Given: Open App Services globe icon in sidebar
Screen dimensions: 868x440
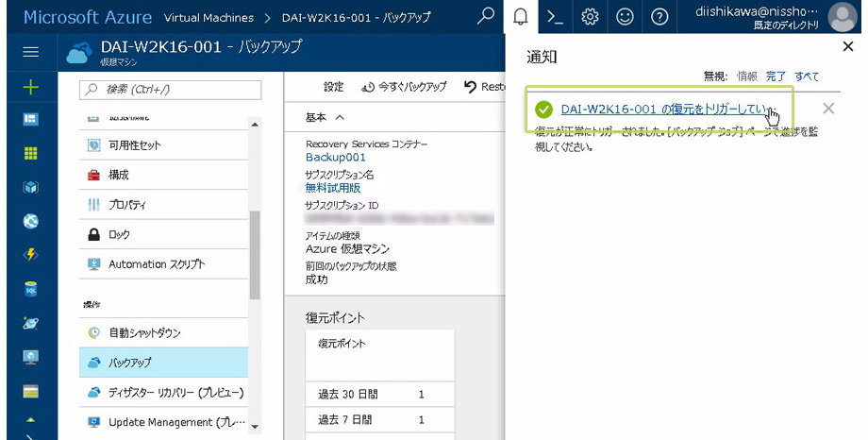Looking at the screenshot, I should pyautogui.click(x=31, y=221).
